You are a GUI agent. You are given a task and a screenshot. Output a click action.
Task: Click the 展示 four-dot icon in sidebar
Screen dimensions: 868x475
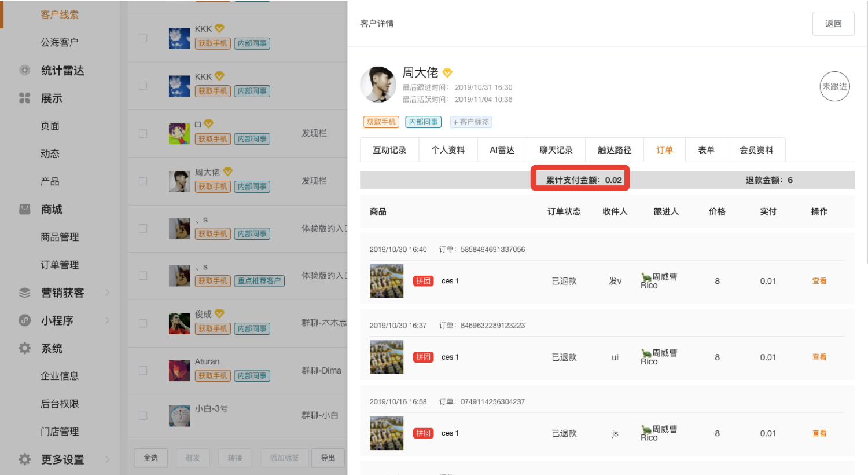click(x=24, y=98)
